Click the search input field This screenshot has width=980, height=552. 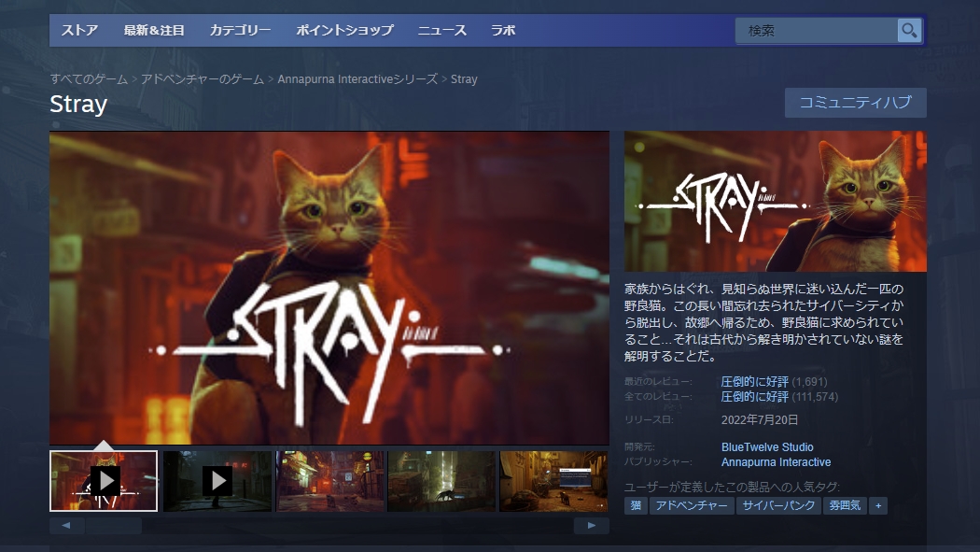(817, 30)
